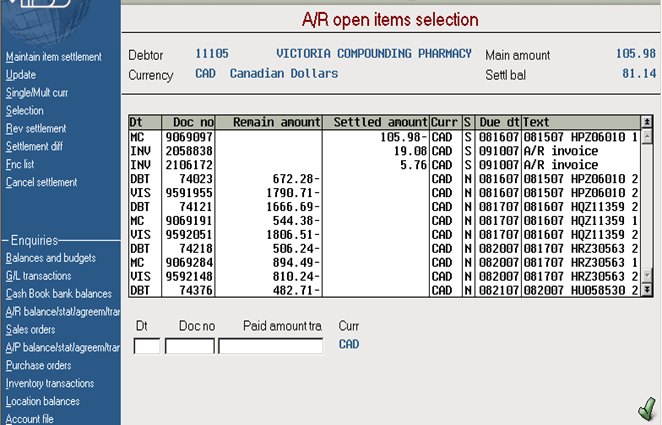Open Location balances enquiry

coord(43,401)
